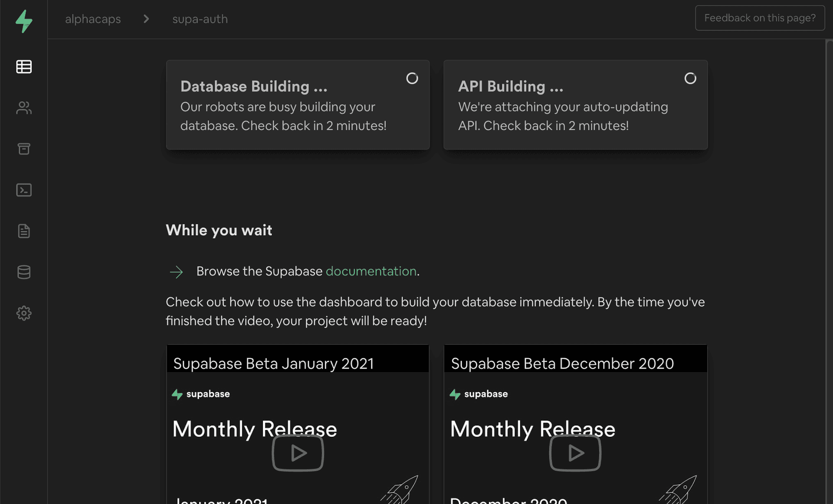The image size is (833, 504).
Task: Click the Database Building loading spinner
Action: pos(412,78)
